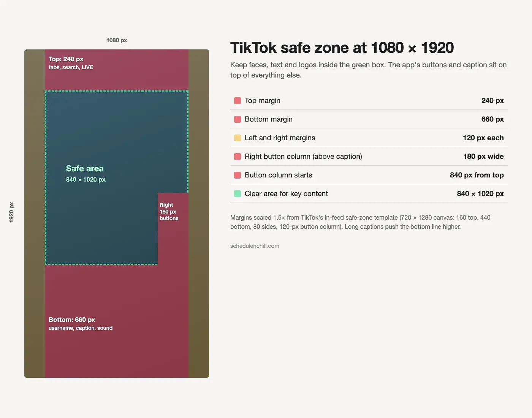Image resolution: width=532 pixels, height=418 pixels.
Task: Click the green swatch beside Clear area for key content
Action: click(237, 194)
